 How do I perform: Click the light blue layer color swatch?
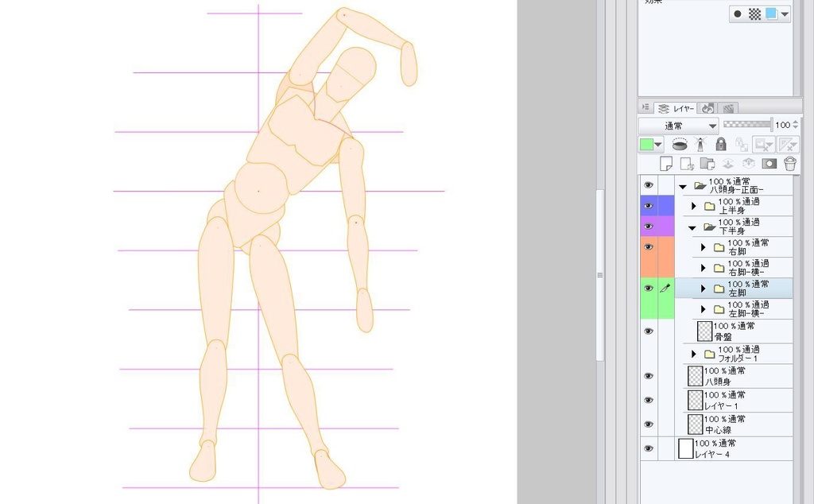click(771, 14)
